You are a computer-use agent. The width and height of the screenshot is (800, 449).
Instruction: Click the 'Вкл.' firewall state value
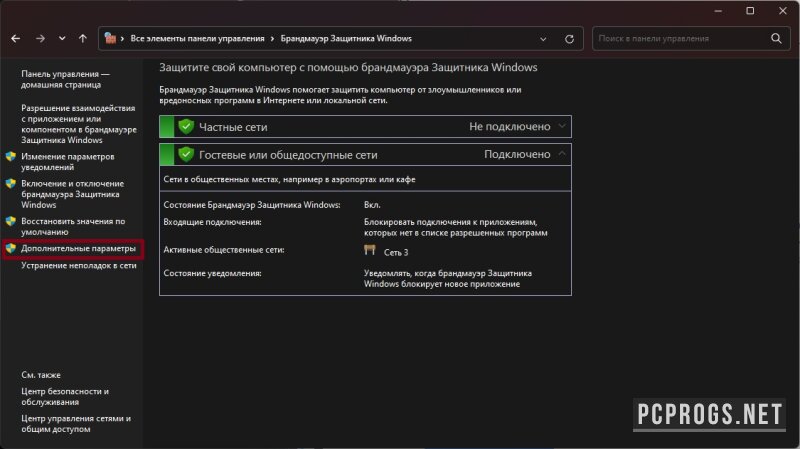click(372, 205)
